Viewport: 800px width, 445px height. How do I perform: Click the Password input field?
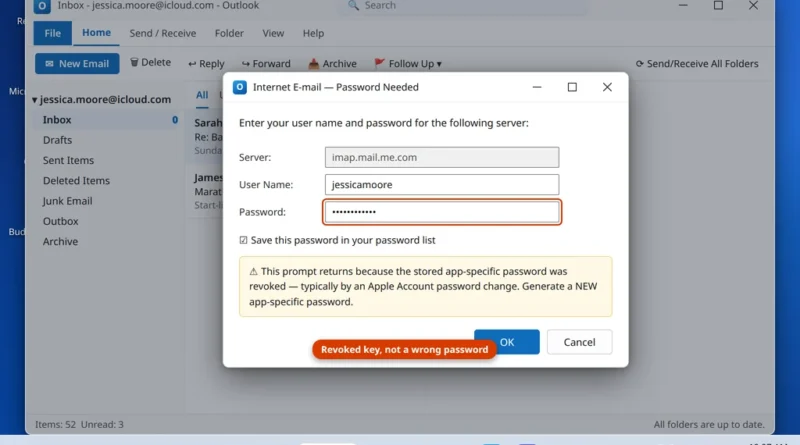[442, 212]
